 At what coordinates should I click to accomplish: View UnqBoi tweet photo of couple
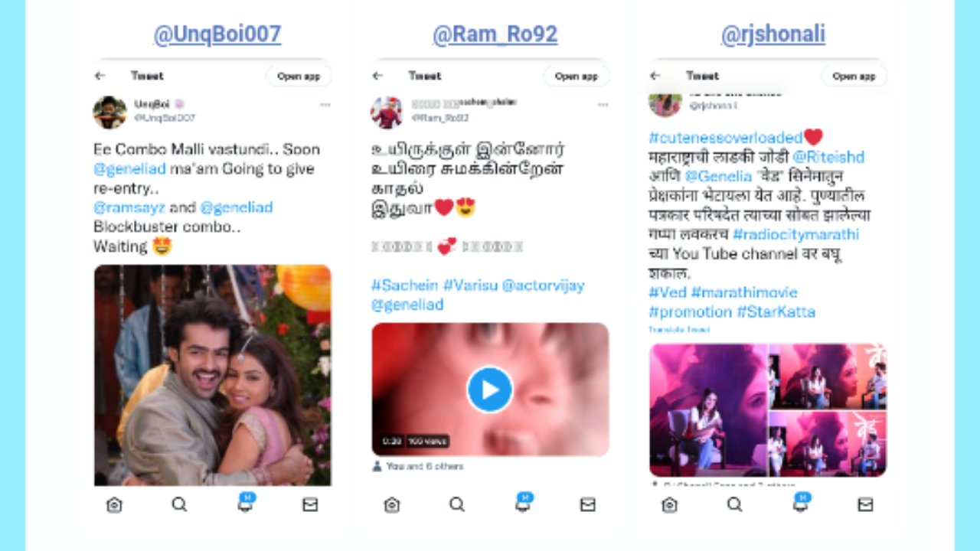pos(213,375)
